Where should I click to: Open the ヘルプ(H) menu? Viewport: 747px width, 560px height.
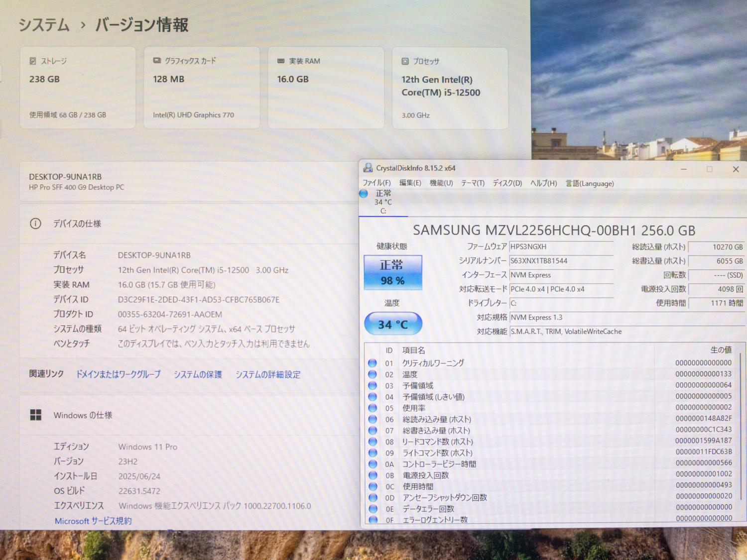click(544, 183)
